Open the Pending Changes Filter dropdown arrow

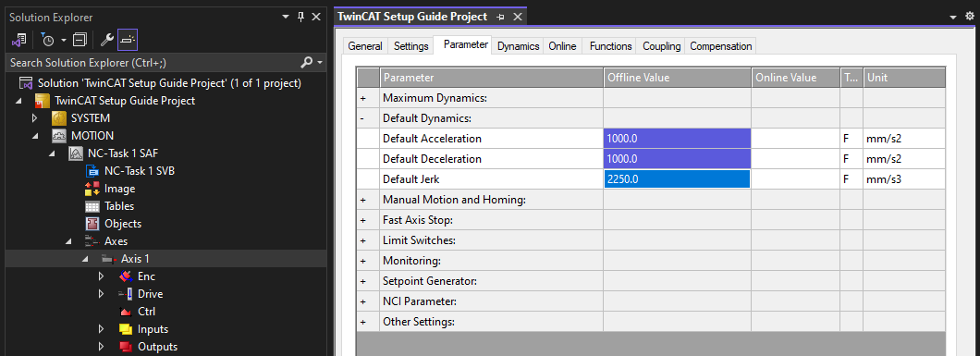63,41
